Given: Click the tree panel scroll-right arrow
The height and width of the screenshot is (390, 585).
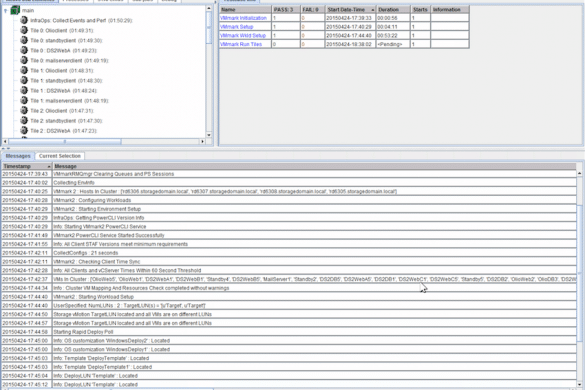Looking at the screenshot, I should [202, 142].
